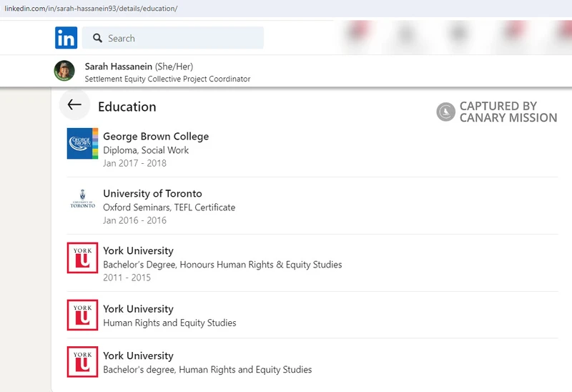Select the page URL in address bar
Viewport: 572px width, 392px height.
[91, 9]
